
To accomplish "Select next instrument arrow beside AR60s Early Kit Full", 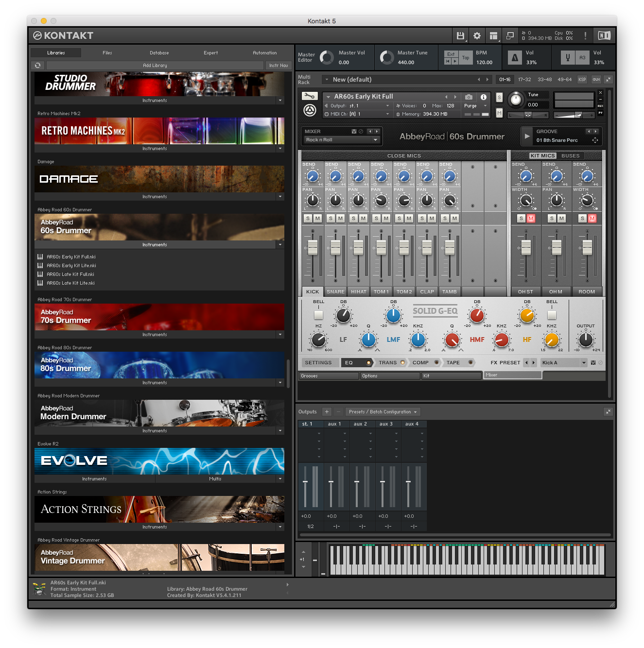I will point(455,97).
